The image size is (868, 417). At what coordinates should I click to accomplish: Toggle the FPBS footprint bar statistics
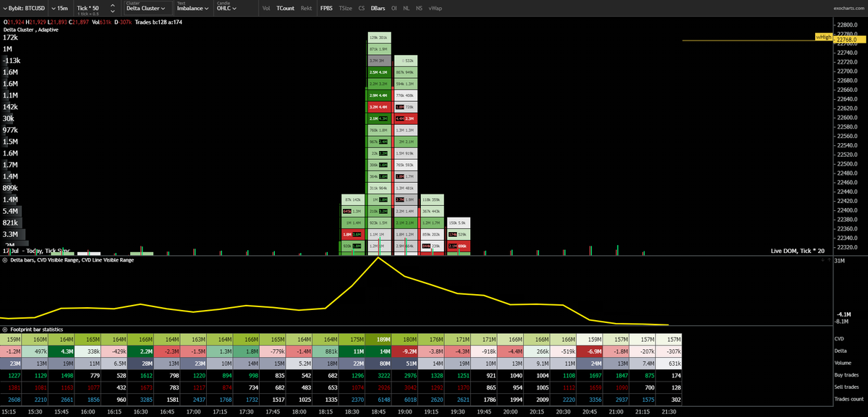[327, 8]
